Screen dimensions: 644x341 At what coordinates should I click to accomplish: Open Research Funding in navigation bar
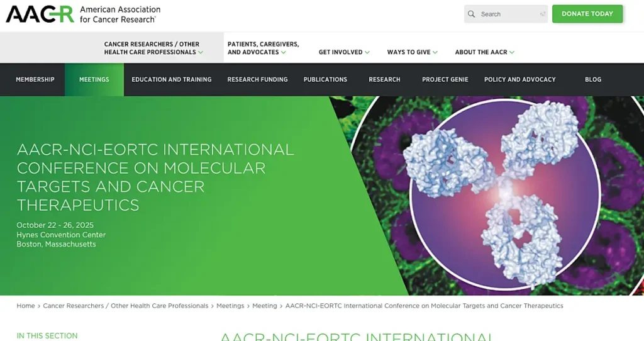pyautogui.click(x=257, y=80)
